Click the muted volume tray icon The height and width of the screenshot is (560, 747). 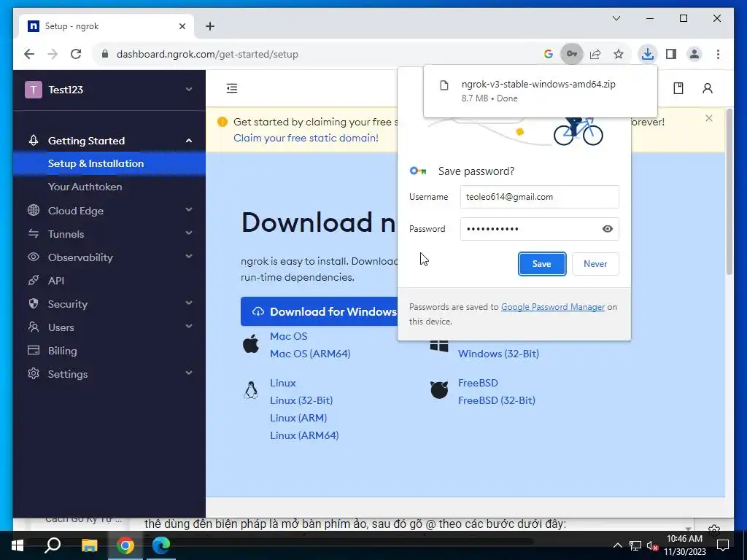point(651,545)
